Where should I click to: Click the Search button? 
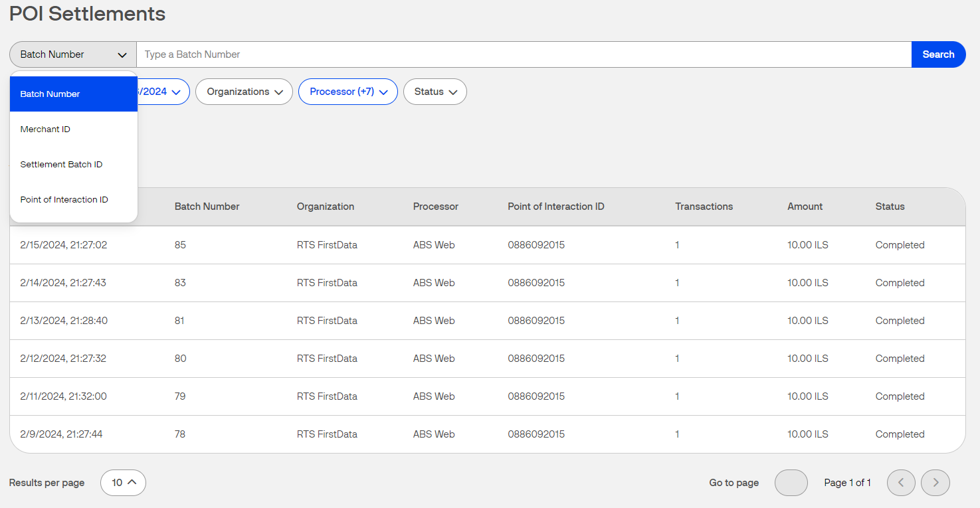pos(938,54)
